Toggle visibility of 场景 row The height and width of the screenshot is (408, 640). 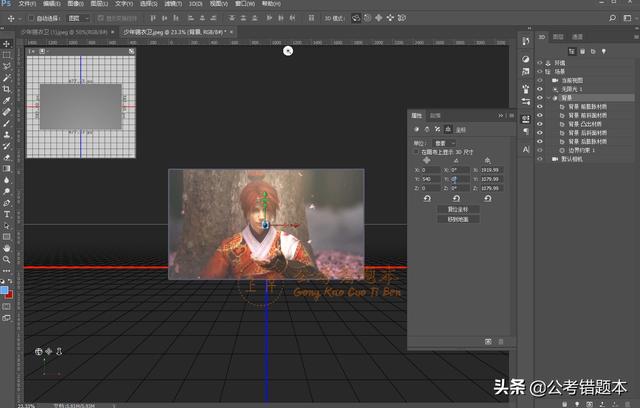click(540, 71)
